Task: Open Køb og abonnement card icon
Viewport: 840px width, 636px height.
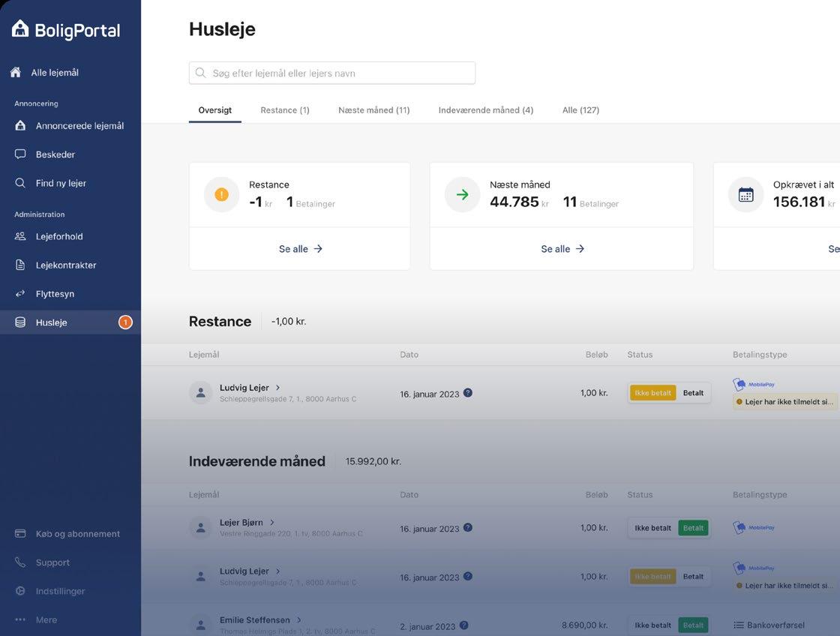Action: 20,534
